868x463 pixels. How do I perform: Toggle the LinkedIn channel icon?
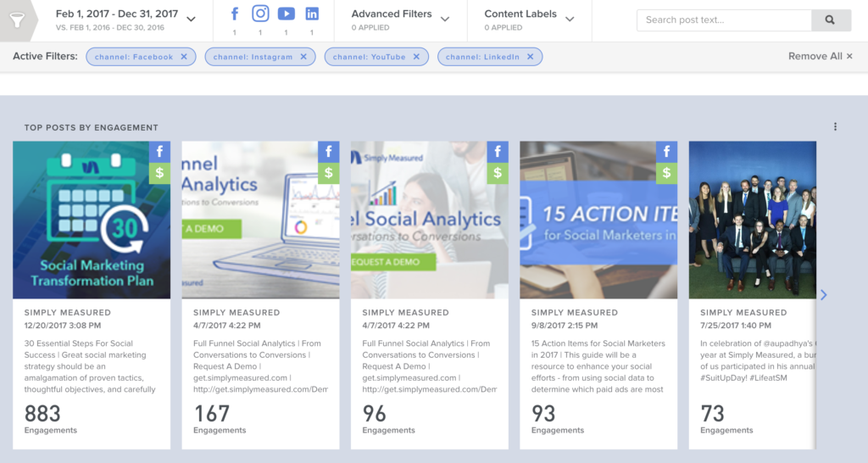tap(312, 14)
